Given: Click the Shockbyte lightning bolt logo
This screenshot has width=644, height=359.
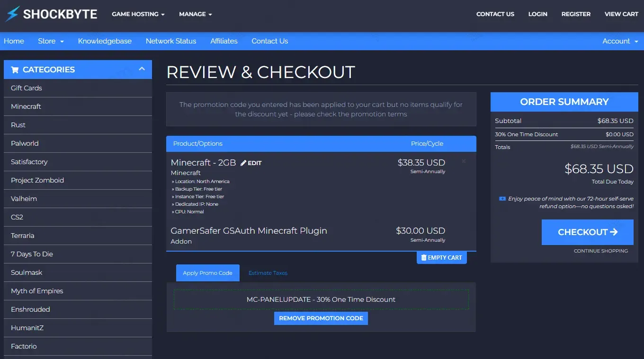Looking at the screenshot, I should 12,14.
